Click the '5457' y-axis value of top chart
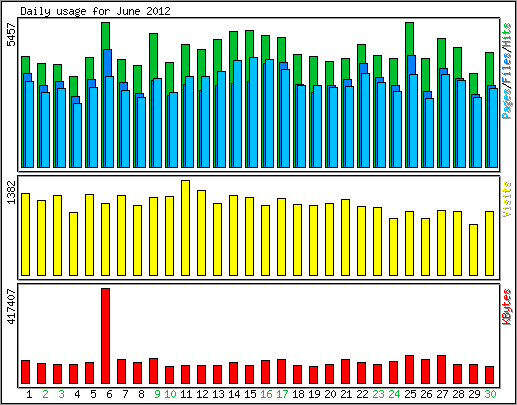This screenshot has height=405, width=517. tap(12, 34)
